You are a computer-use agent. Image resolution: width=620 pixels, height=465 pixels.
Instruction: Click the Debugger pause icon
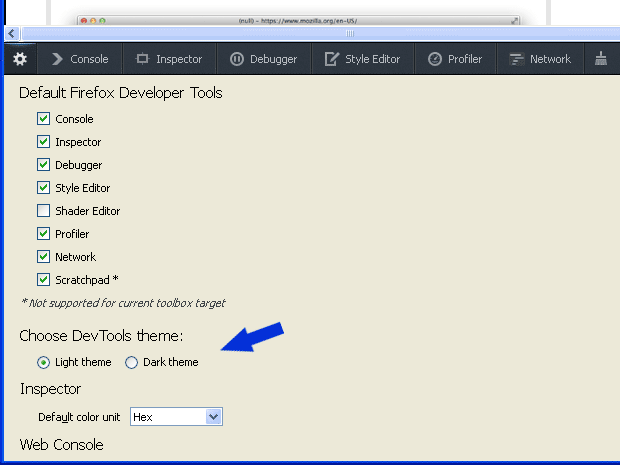237,59
